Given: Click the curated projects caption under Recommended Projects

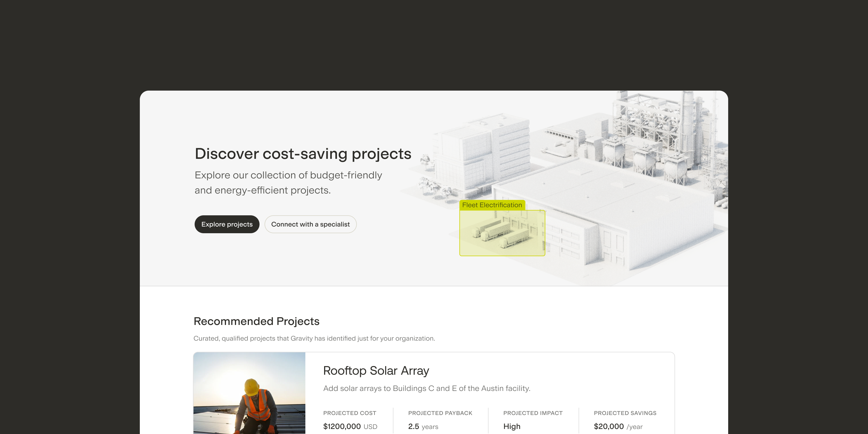Looking at the screenshot, I should coord(314,338).
